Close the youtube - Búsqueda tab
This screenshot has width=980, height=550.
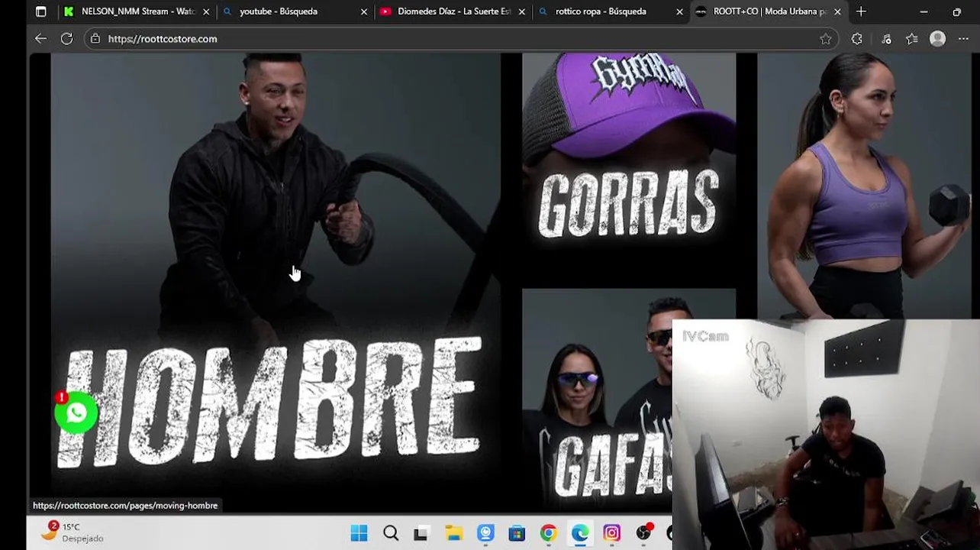click(x=364, y=11)
